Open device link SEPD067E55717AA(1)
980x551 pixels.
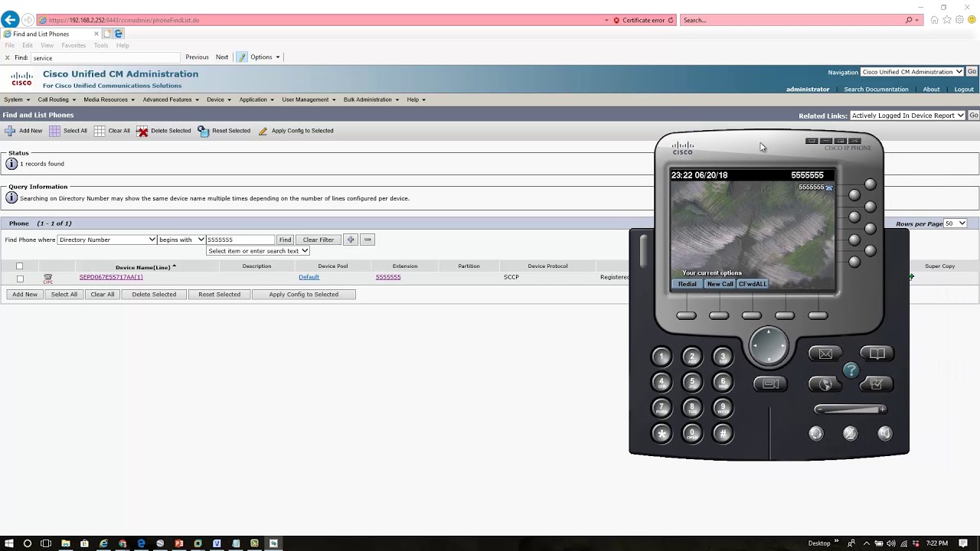[x=111, y=277]
